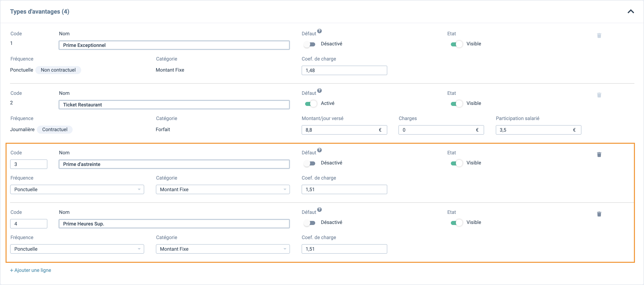Viewport: 644px width, 285px height.
Task: Toggle Défaut switch for Prime Exceptionnel
Action: tap(310, 44)
